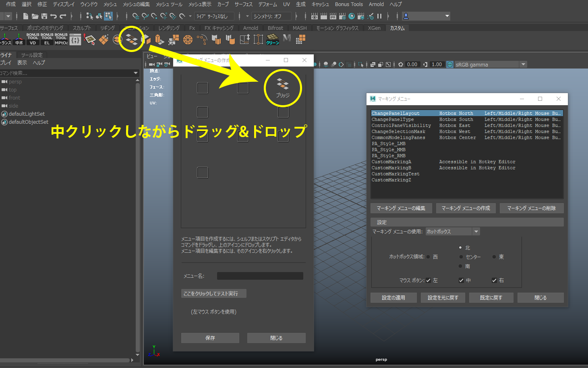
Task: Click the ライブ サーフェスなし field
Action: point(214,16)
